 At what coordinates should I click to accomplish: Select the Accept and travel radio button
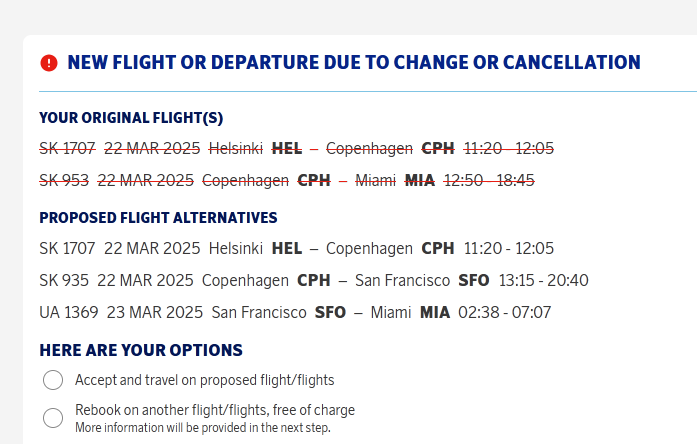click(x=53, y=380)
